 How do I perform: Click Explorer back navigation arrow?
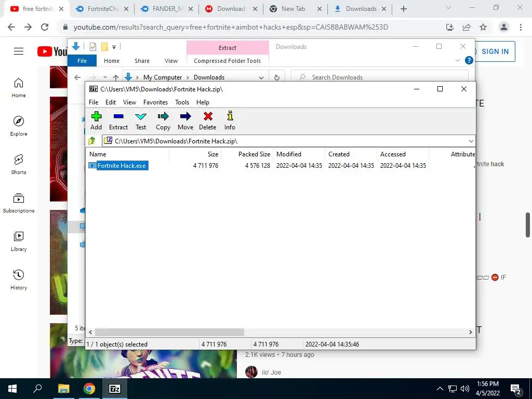click(x=77, y=77)
